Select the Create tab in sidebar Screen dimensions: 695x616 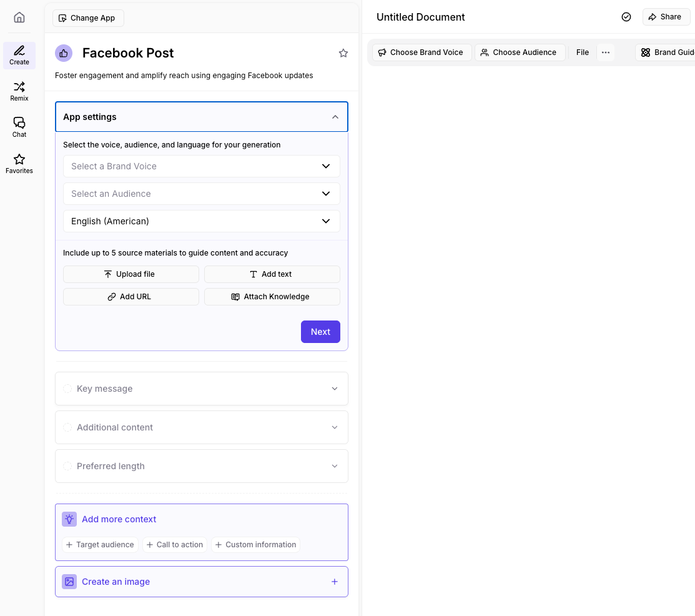tap(19, 55)
